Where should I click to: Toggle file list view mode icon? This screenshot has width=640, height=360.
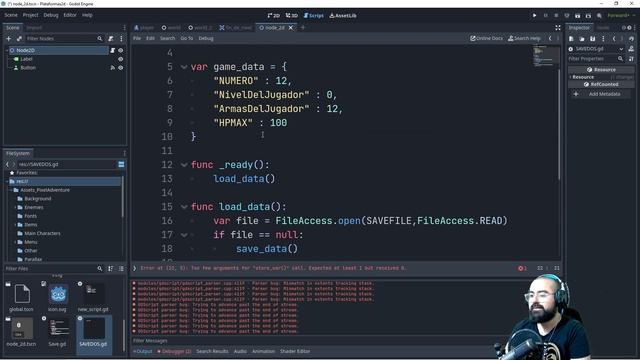coord(121,269)
